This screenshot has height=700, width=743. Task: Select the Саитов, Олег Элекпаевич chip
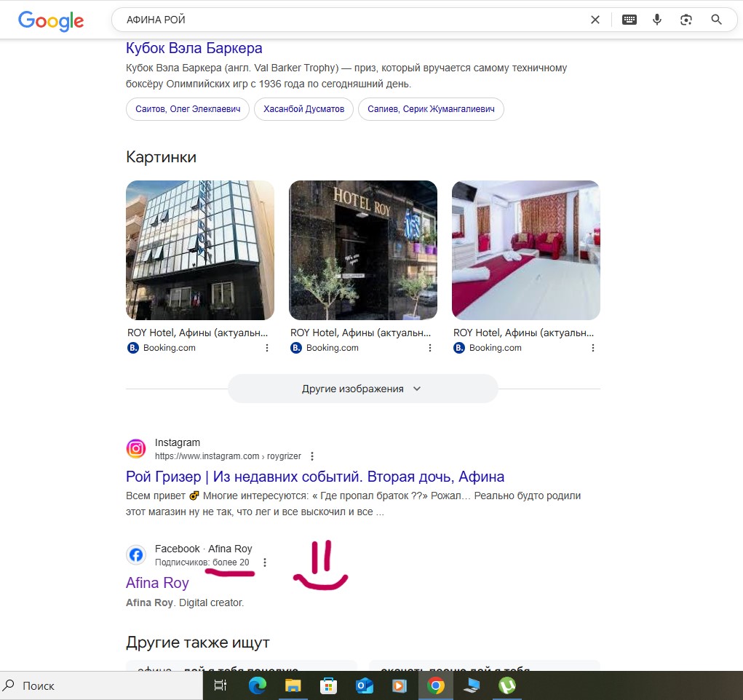[x=188, y=109]
